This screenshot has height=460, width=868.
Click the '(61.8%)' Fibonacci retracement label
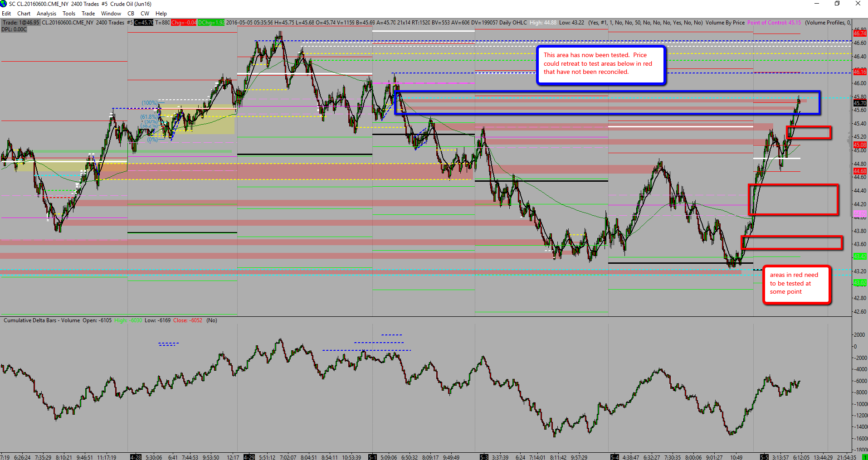(149, 117)
